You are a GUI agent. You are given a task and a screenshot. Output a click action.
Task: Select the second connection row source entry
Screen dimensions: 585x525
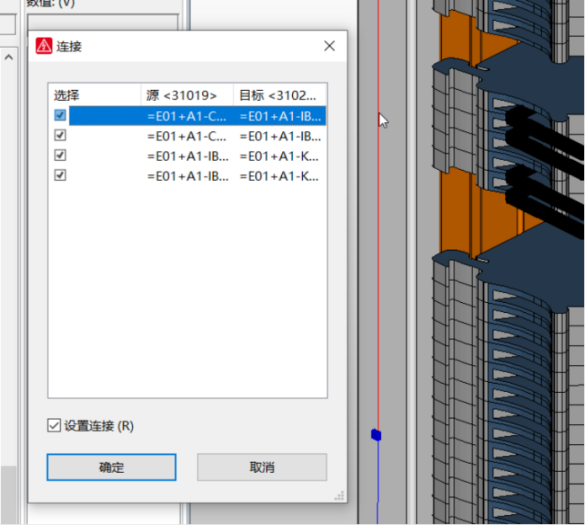click(x=187, y=136)
